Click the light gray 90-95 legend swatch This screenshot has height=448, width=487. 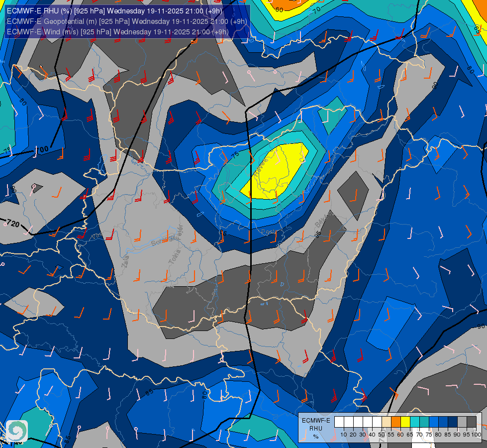click(462, 422)
